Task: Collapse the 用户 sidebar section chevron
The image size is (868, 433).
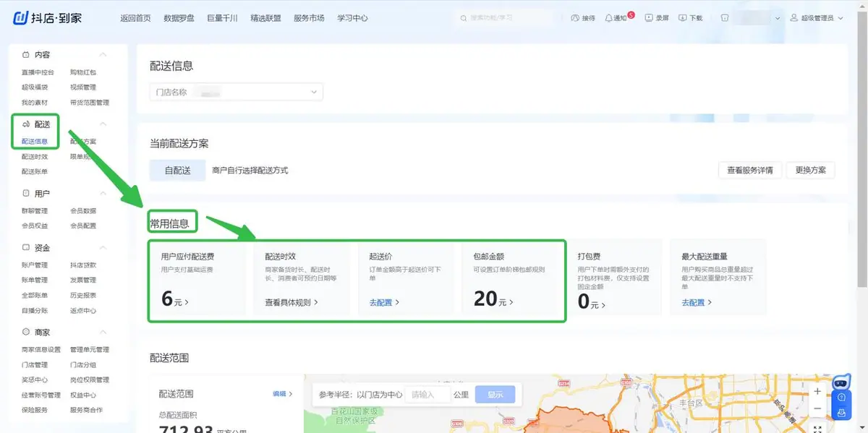Action: tap(103, 194)
